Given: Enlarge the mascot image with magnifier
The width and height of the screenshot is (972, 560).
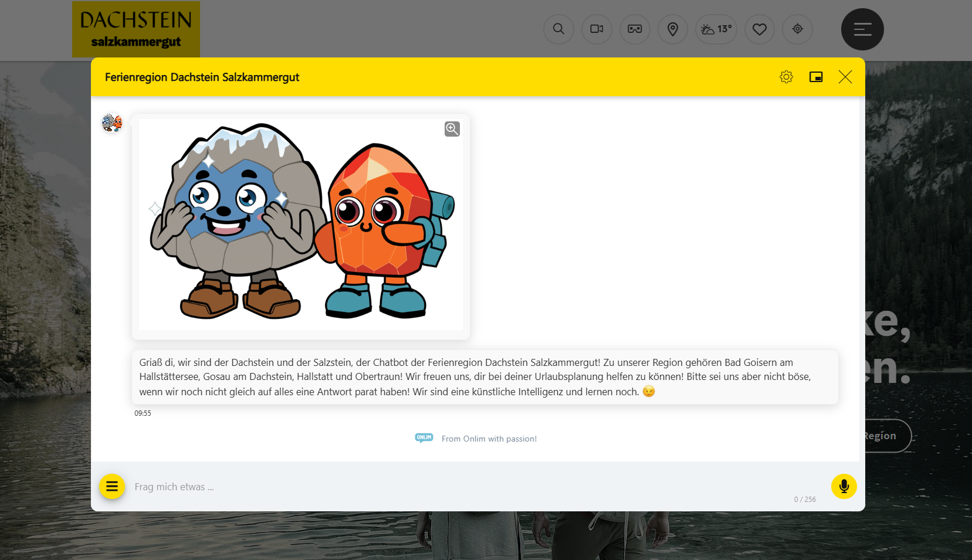Looking at the screenshot, I should (452, 129).
